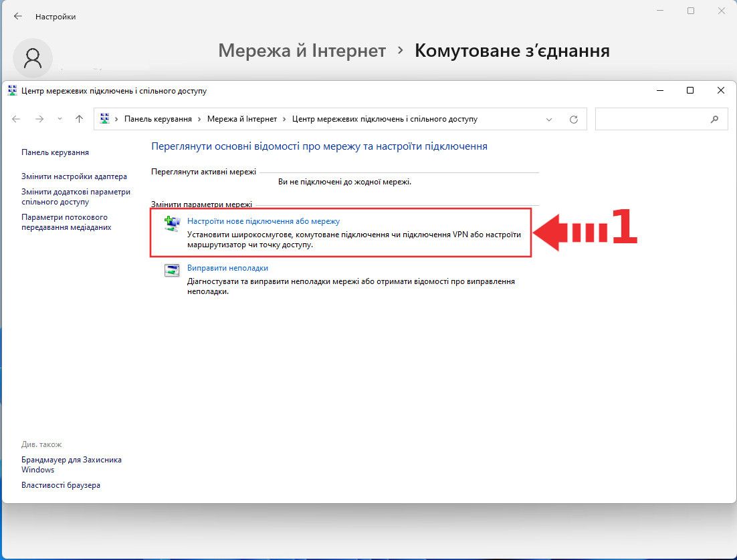Screen dimensions: 737x560
Task: Click the search magnifier icon
Action: [714, 120]
